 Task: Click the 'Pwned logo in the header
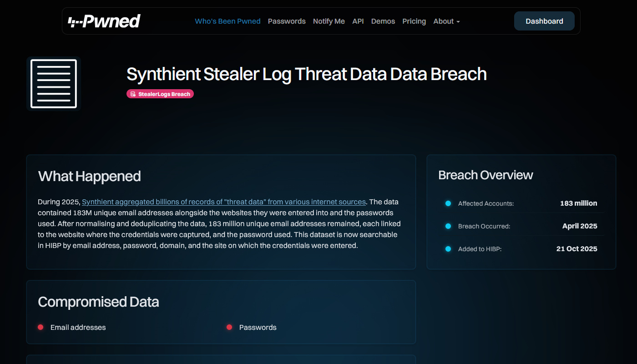tap(105, 20)
